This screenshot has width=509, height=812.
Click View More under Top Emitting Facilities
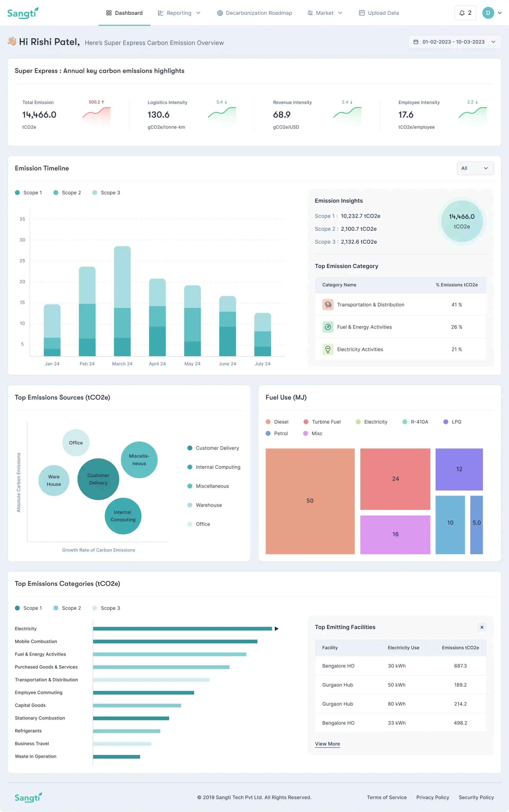coord(327,744)
